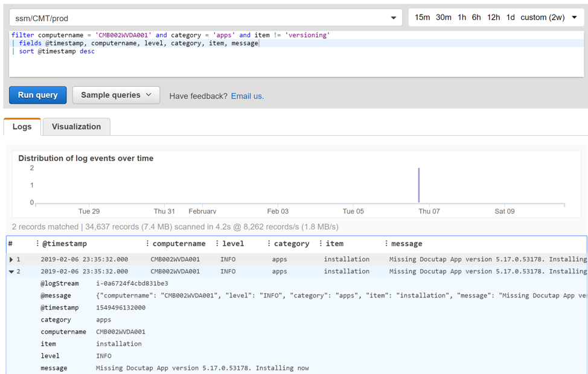The width and height of the screenshot is (588, 374).
Task: Select the 6h time range
Action: click(x=476, y=17)
